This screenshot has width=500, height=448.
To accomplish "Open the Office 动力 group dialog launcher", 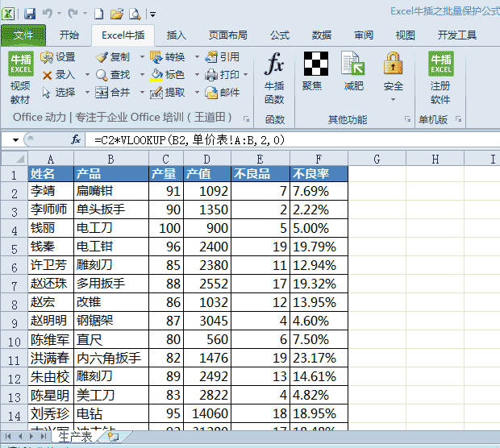I will [246, 119].
